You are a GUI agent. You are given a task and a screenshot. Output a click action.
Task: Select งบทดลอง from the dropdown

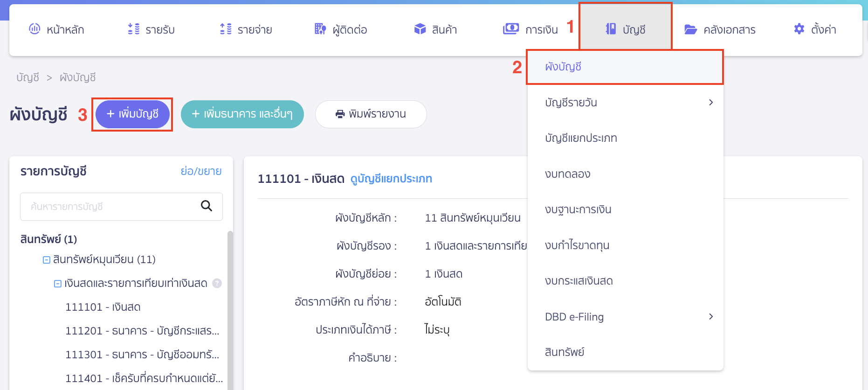(x=625, y=174)
